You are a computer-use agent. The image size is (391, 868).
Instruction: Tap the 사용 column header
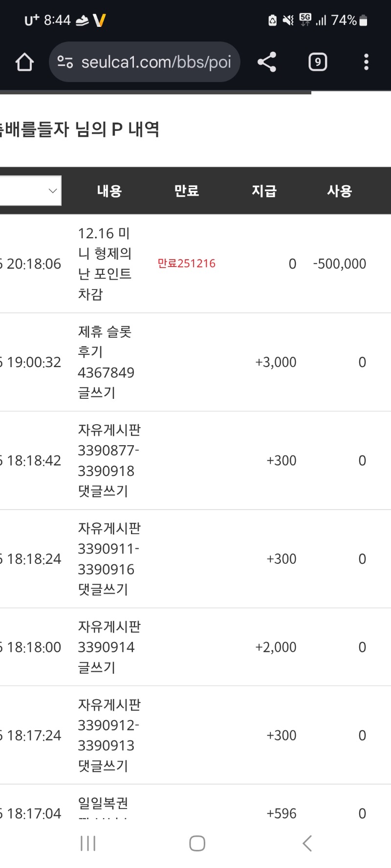340,191
